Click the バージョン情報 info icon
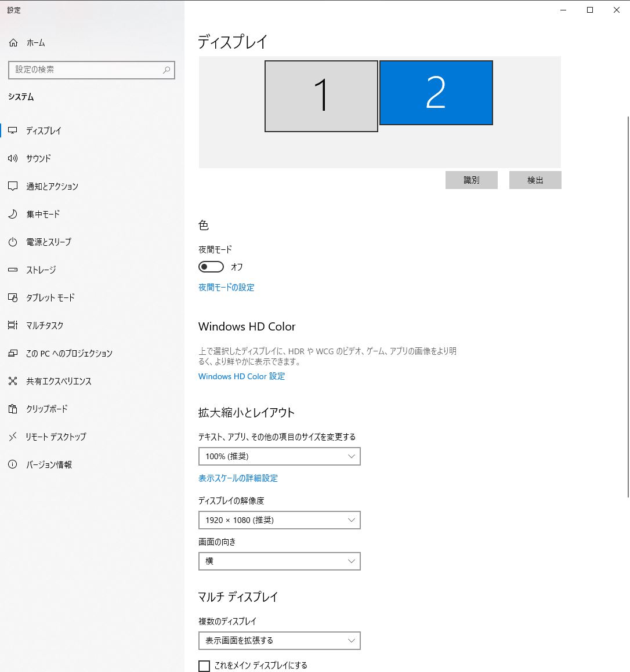Viewport: 630px width, 672px height. coord(13,464)
